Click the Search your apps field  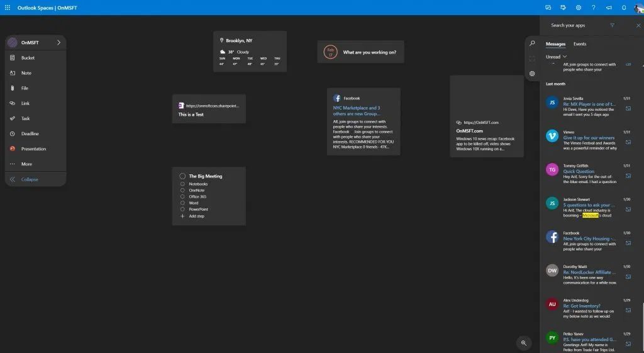(x=575, y=25)
